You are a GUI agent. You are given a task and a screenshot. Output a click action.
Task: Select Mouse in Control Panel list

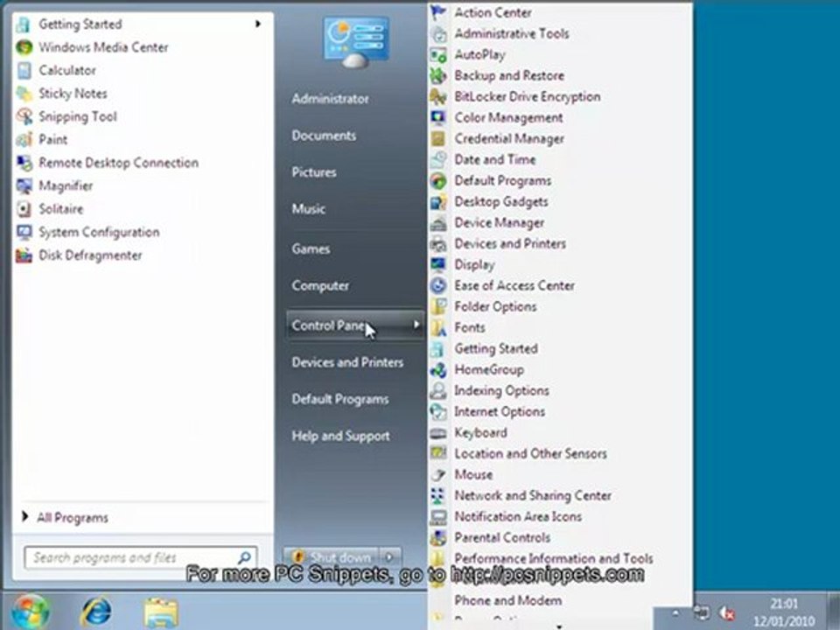click(x=473, y=474)
